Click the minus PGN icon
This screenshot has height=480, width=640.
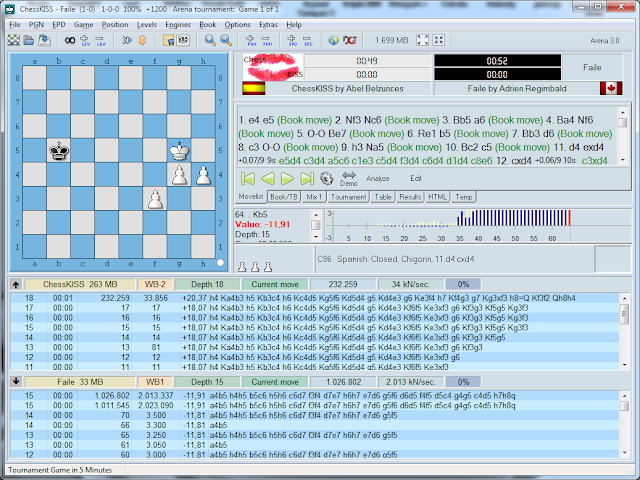(x=267, y=40)
